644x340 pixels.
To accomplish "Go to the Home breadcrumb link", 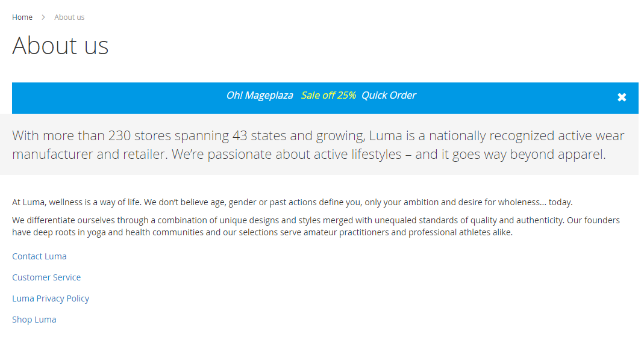I will pyautogui.click(x=22, y=17).
